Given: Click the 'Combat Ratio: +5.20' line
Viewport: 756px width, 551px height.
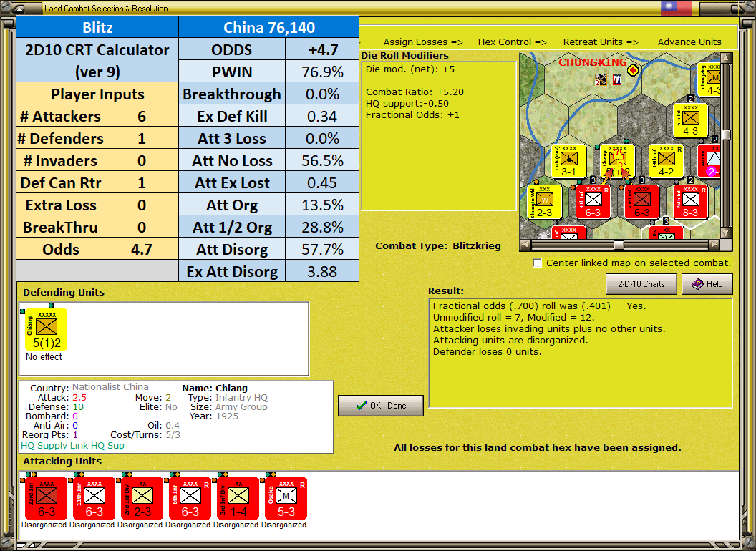Looking at the screenshot, I should point(415,92).
